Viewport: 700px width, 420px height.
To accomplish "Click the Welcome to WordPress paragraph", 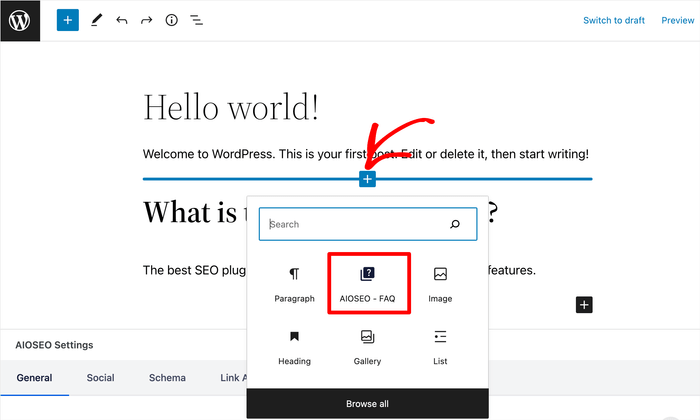I will 366,154.
